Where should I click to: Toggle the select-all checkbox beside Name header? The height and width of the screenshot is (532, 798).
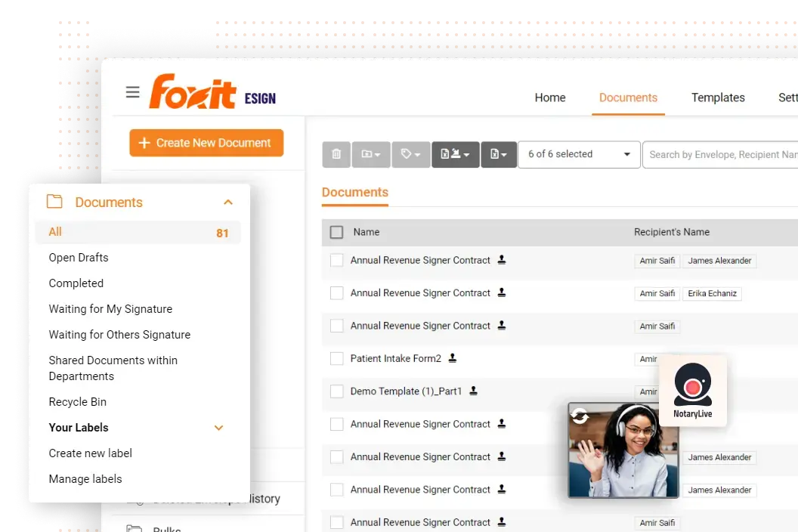(336, 232)
